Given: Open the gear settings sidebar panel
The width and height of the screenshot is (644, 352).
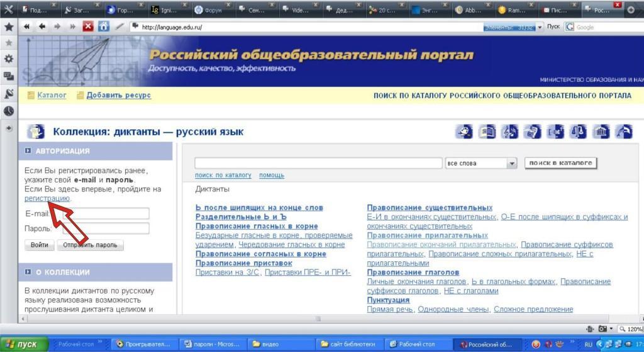Looking at the screenshot, I should 9,59.
